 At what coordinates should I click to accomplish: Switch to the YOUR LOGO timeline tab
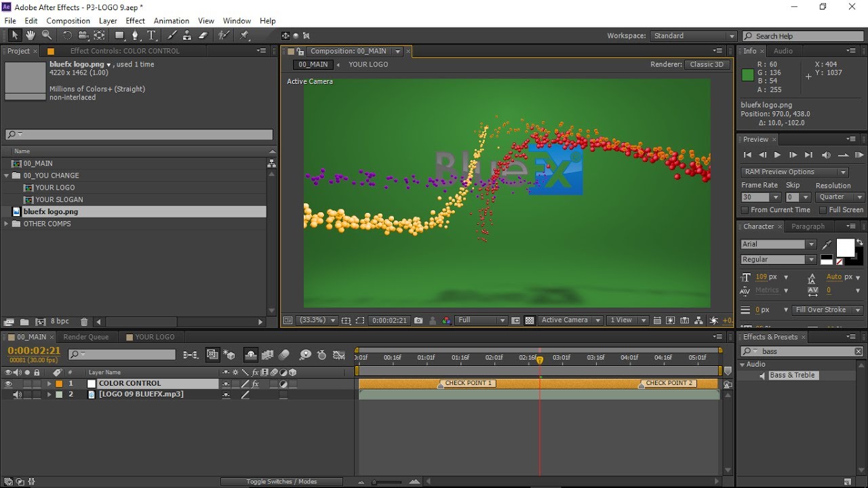155,337
